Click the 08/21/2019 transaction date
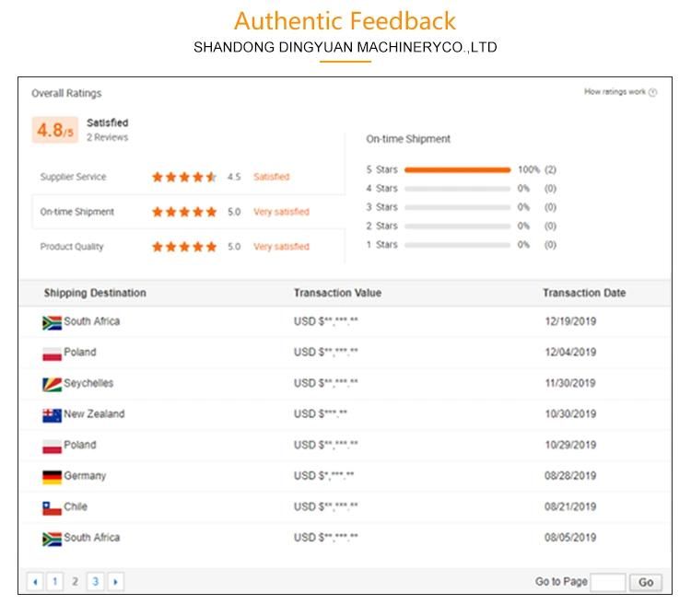This screenshot has height=616, width=691. click(x=570, y=506)
